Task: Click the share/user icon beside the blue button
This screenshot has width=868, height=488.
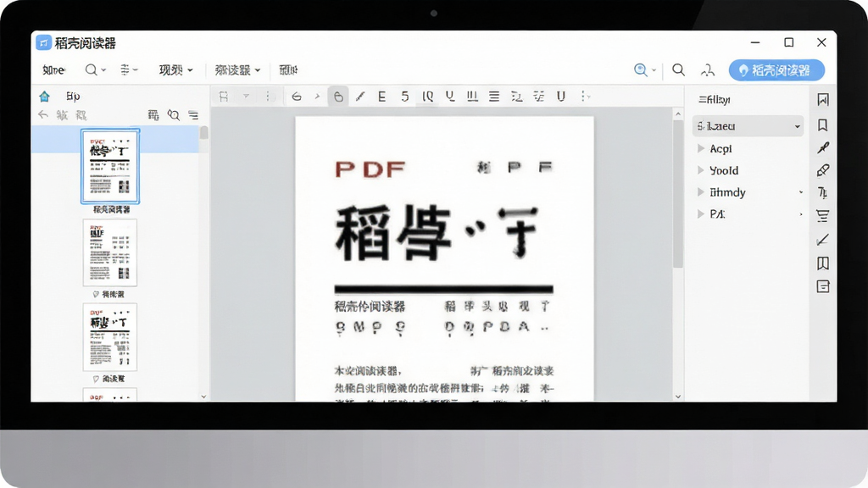Action: 708,69
